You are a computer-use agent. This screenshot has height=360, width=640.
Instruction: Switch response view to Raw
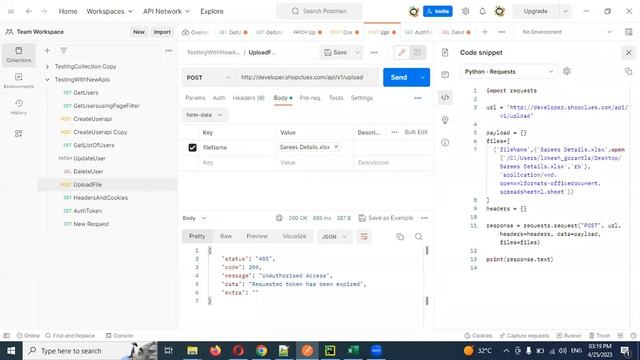point(226,236)
